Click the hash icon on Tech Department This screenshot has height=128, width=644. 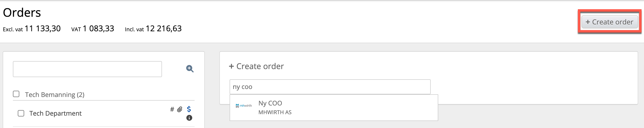click(x=172, y=109)
